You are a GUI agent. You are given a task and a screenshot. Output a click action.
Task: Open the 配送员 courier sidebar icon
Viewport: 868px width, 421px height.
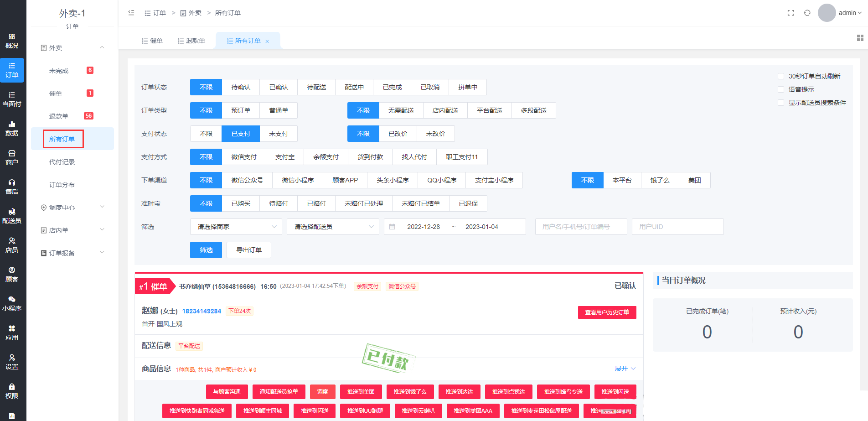point(12,216)
